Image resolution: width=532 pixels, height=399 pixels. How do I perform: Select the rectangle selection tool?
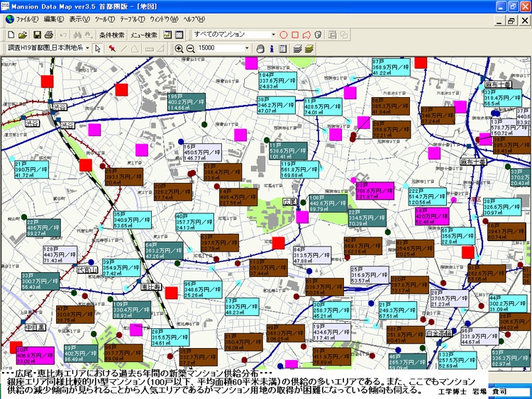pyautogui.click(x=296, y=34)
